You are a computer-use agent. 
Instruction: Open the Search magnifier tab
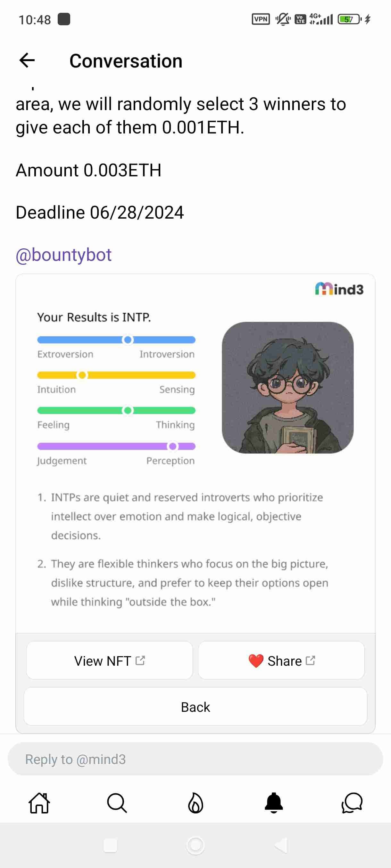[x=117, y=803]
